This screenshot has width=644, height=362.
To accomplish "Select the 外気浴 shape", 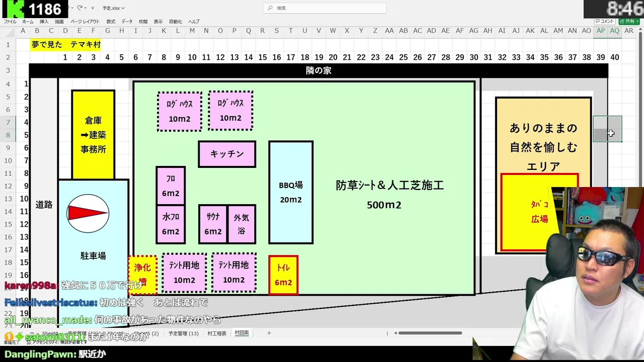I will (x=242, y=224).
